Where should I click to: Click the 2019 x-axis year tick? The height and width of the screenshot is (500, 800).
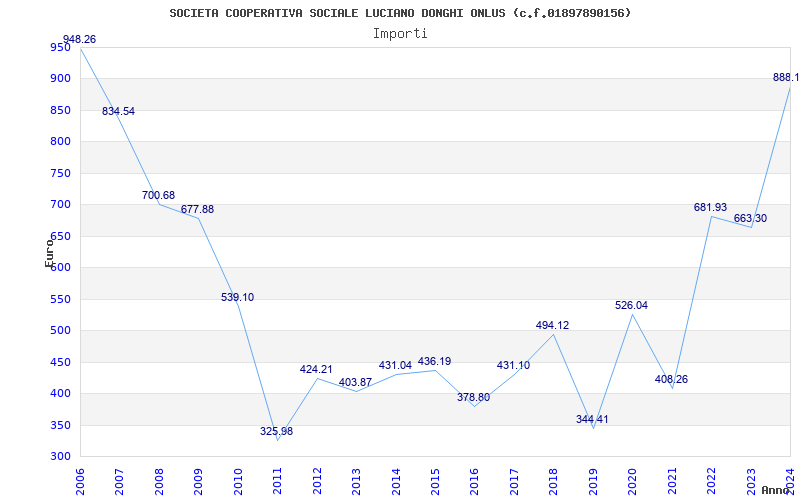point(593,480)
